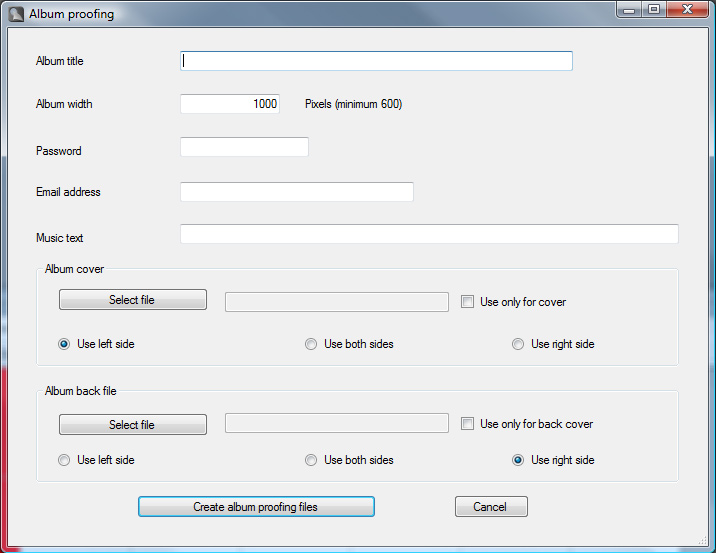716x553 pixels.
Task: Click the Album proofing window title icon
Action: (16, 14)
